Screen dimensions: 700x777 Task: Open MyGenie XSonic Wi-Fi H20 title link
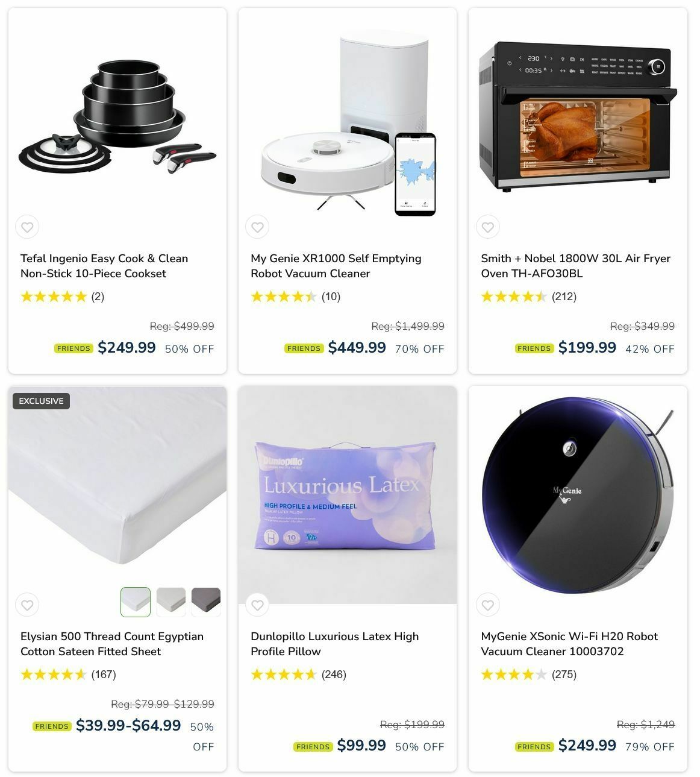(569, 644)
